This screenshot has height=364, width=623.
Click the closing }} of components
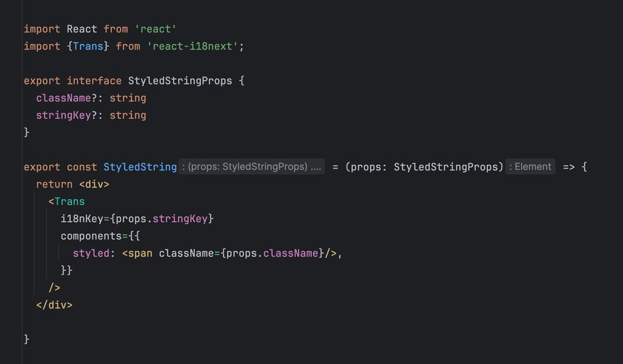click(x=67, y=271)
